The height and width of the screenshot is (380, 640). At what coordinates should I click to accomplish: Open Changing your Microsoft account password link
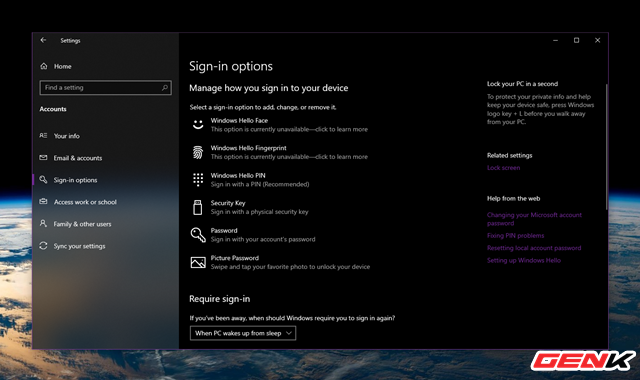(x=534, y=219)
